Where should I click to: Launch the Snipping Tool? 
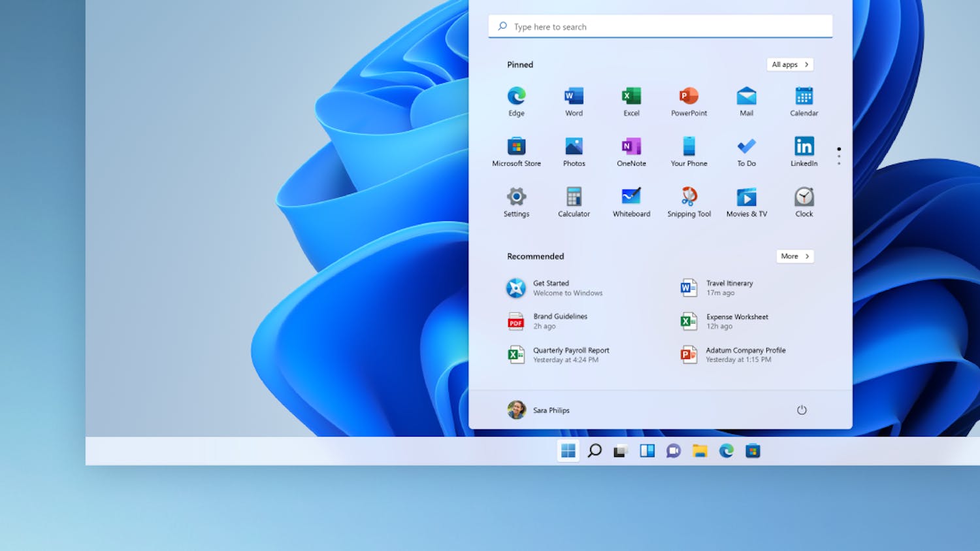coord(688,201)
